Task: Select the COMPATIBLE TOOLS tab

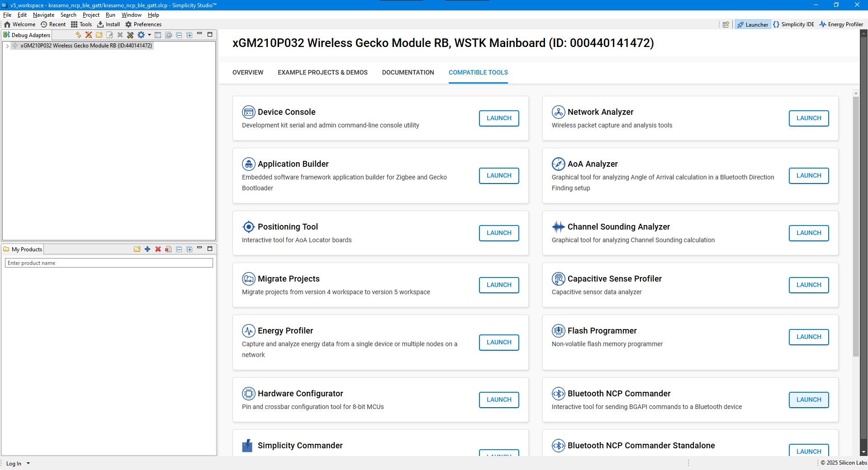Action: (x=478, y=72)
